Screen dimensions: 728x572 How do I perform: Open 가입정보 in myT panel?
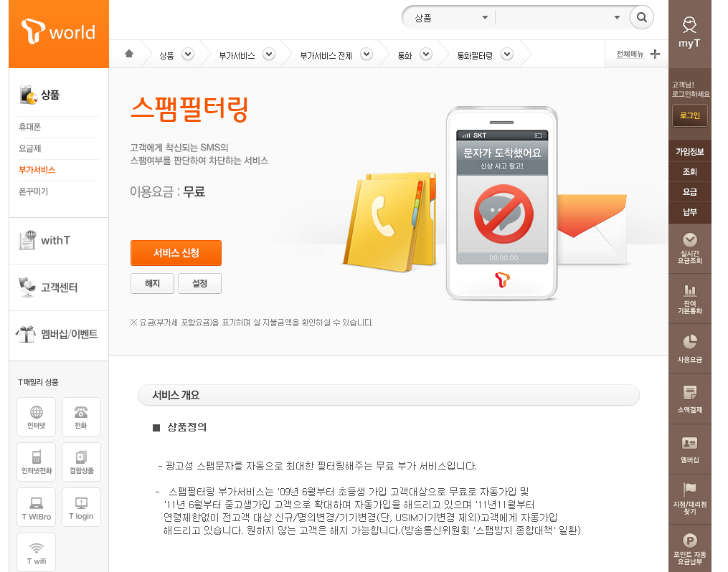click(x=689, y=152)
